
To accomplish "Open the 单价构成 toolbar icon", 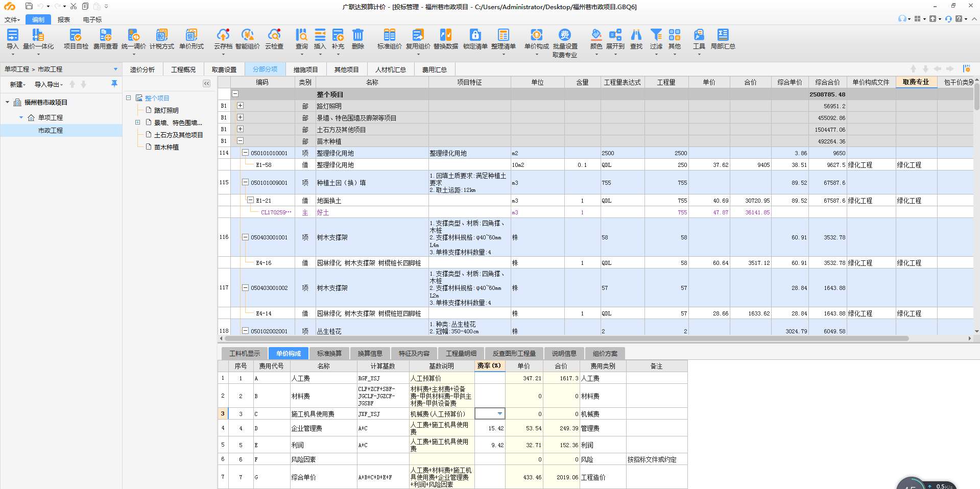I will pos(536,39).
